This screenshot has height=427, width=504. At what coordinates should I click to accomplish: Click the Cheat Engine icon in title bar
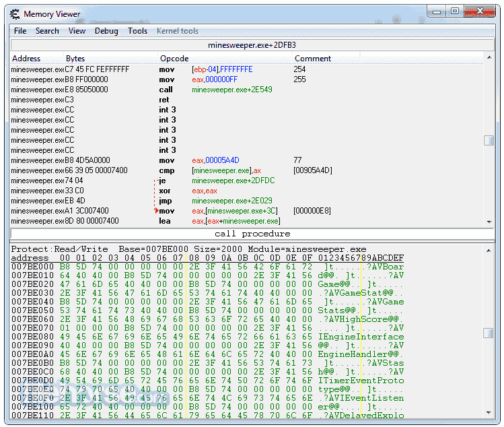14,13
